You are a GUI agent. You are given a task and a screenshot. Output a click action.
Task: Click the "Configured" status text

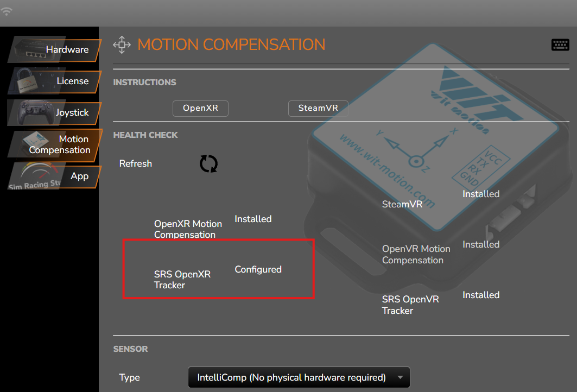258,269
